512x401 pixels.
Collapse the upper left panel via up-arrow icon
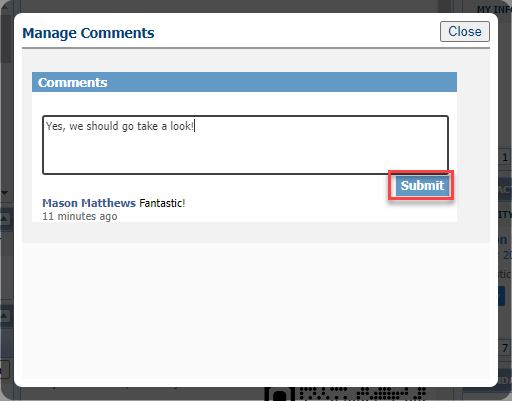coord(5,219)
